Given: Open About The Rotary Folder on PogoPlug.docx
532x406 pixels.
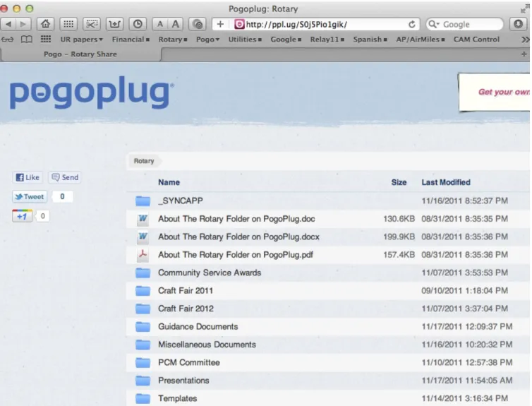Looking at the screenshot, I should (238, 237).
